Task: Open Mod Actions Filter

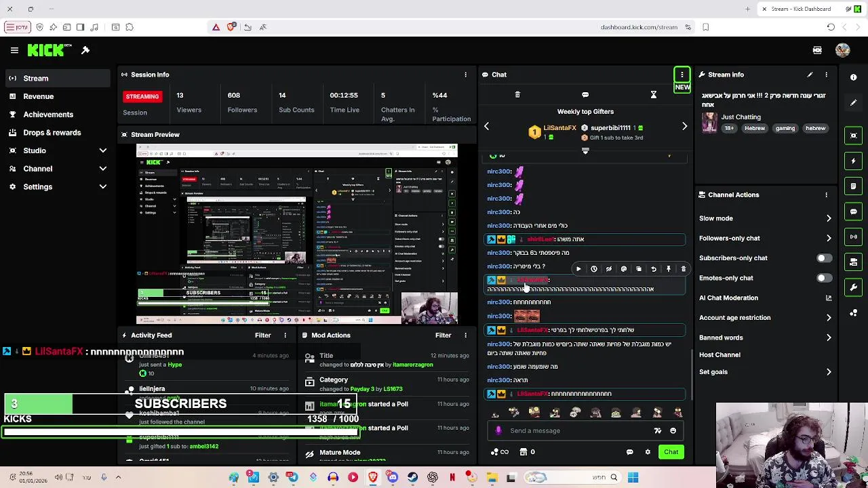Action: 443,335
